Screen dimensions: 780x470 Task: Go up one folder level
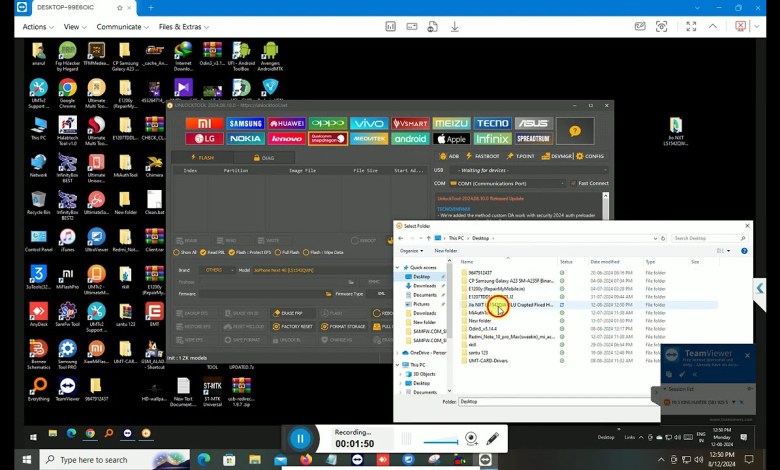(428, 238)
